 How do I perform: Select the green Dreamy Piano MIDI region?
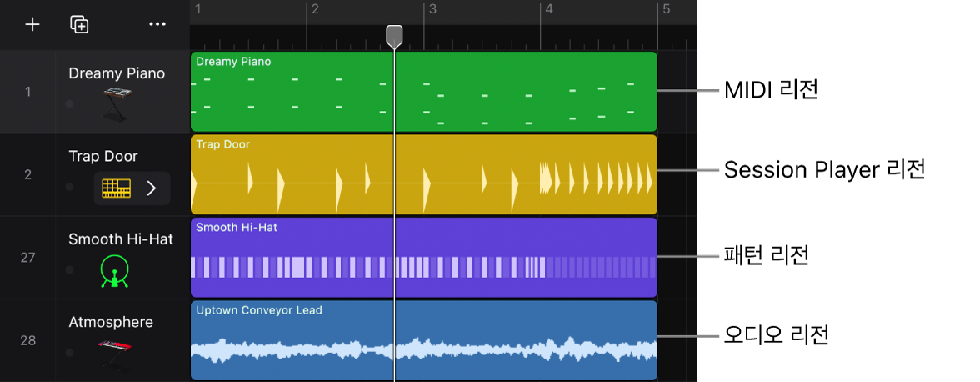coord(423,92)
